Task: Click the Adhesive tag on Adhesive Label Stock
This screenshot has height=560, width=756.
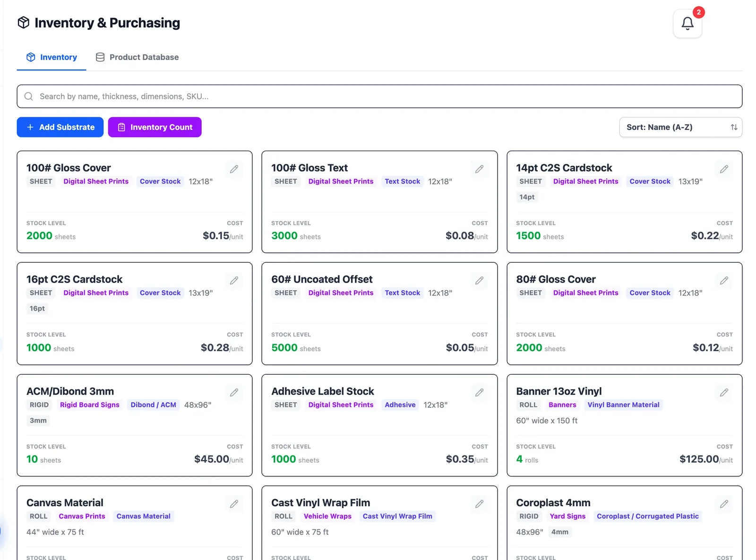Action: pyautogui.click(x=400, y=405)
